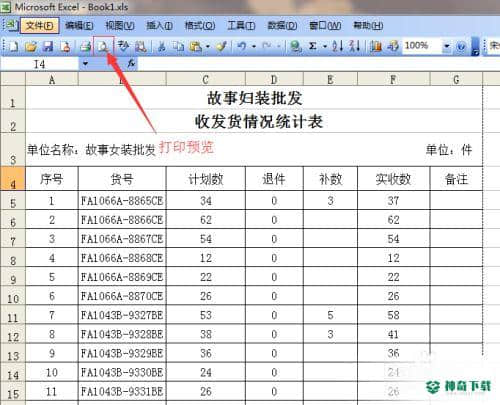The width and height of the screenshot is (500, 405).
Task: Open the Research tool icon
Action: [141, 46]
